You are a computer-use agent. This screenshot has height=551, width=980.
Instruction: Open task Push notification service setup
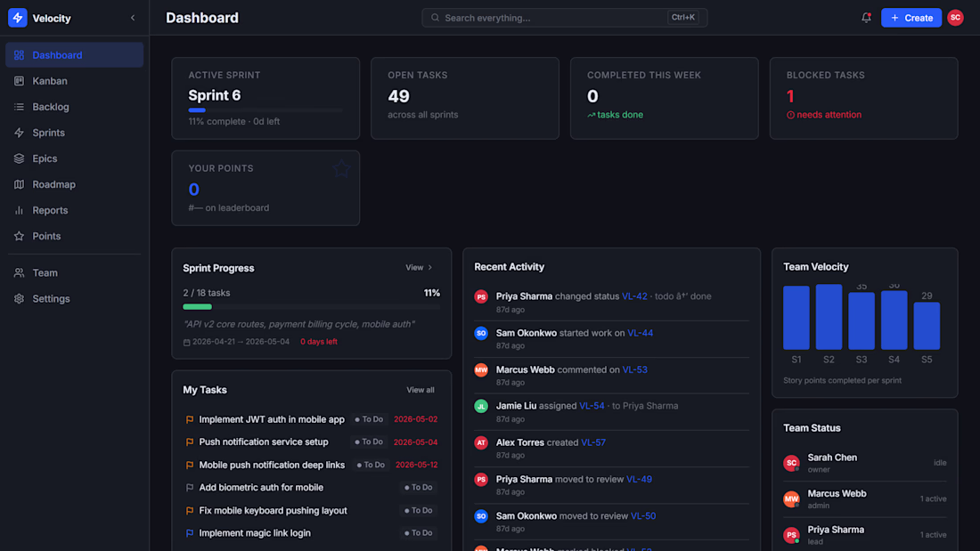[x=264, y=442]
